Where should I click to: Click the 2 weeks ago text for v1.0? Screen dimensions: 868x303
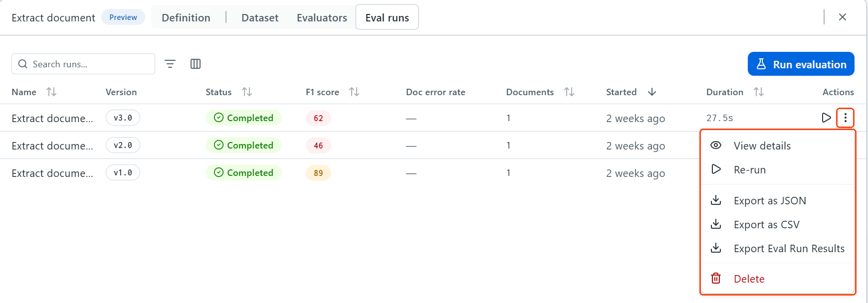[x=636, y=173]
